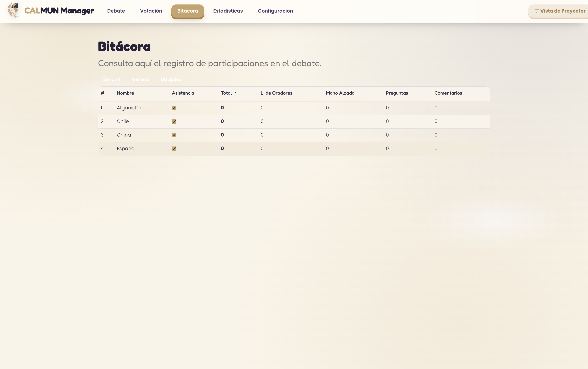Click the 'Consulta aquí el registro' subtitle
The image size is (588, 369).
tap(210, 63)
